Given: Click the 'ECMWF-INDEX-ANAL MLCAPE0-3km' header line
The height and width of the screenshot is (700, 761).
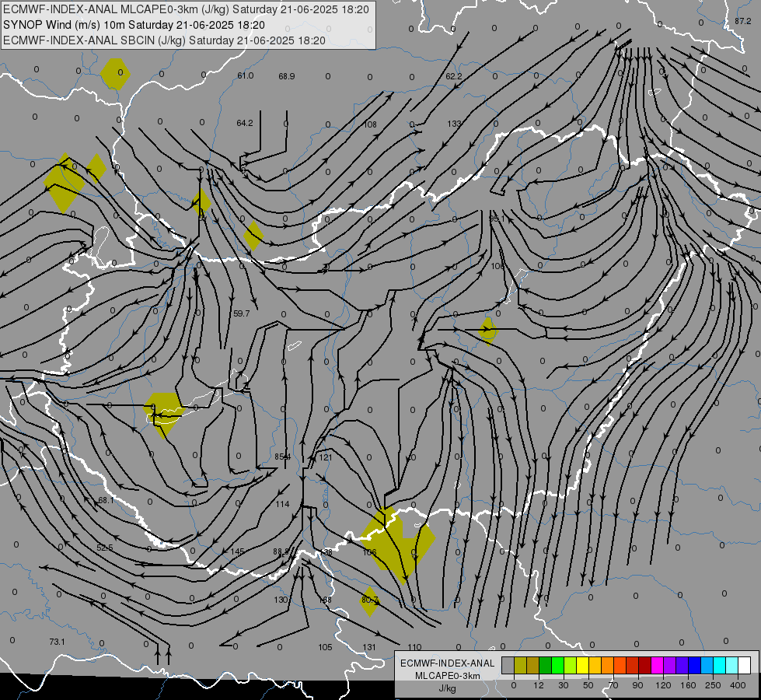Looking at the screenshot, I should 186,9.
